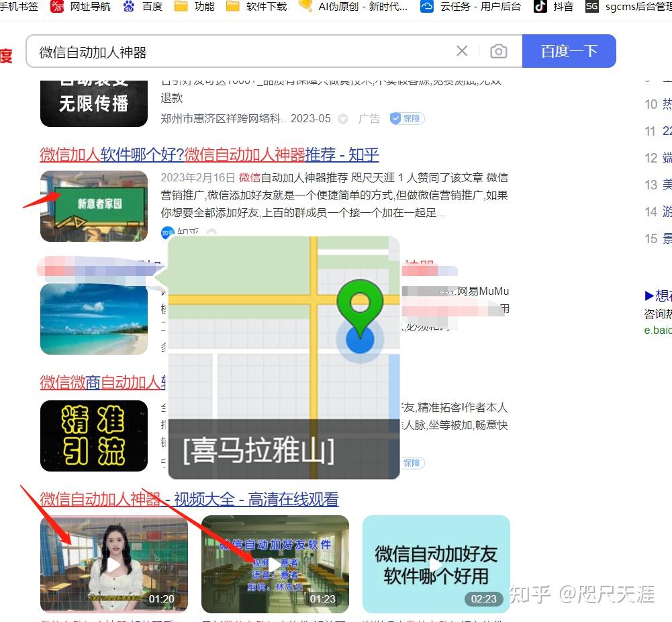Click hot search item number 14

pos(658,212)
